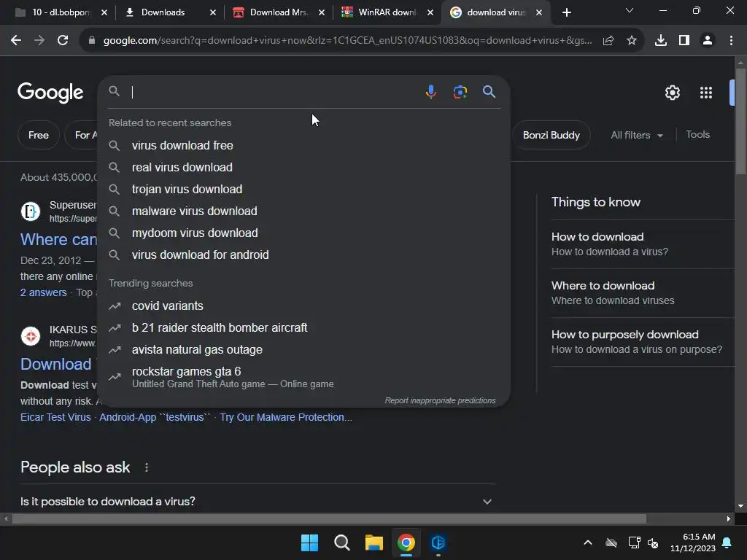Choose trending search covid variants
The height and width of the screenshot is (560, 747).
[x=304, y=306]
